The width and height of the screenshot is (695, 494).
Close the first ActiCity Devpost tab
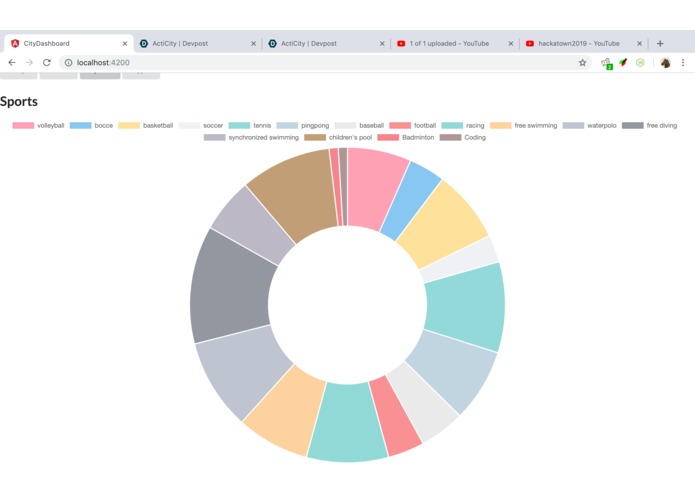point(254,43)
